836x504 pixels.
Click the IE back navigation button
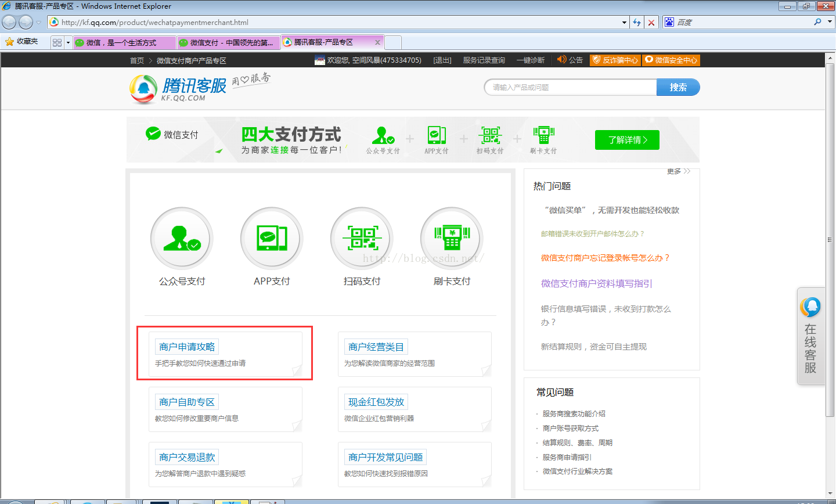pyautogui.click(x=9, y=22)
